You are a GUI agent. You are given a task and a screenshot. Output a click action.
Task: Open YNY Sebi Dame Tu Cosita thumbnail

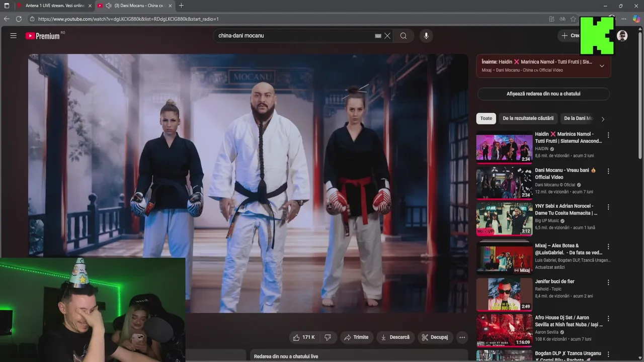pyautogui.click(x=504, y=219)
